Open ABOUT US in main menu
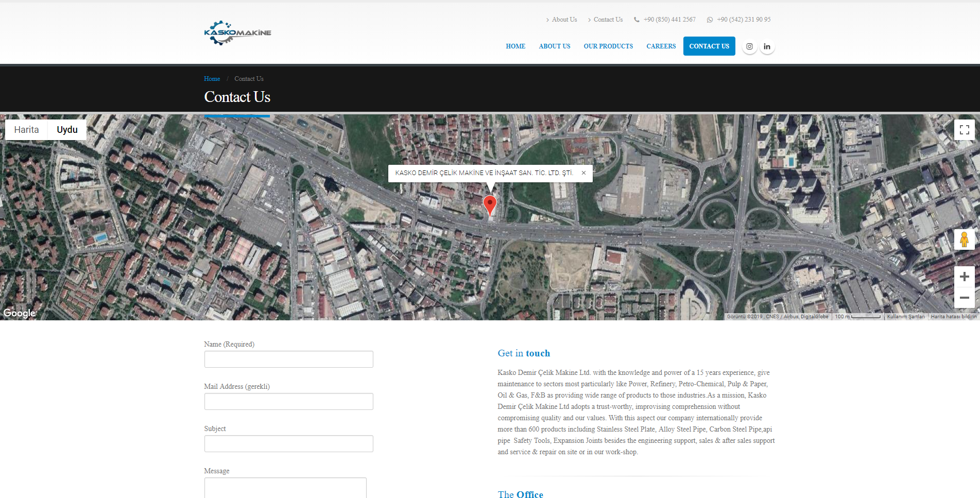 click(555, 46)
